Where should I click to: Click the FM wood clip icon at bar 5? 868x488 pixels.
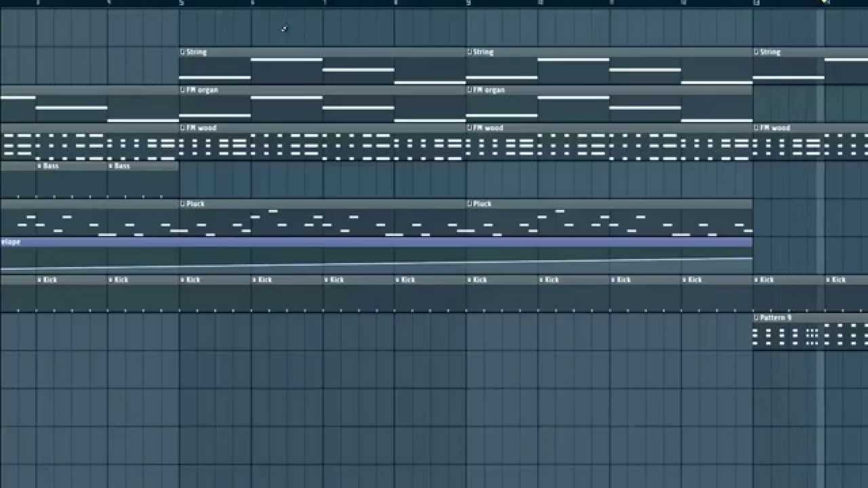pyautogui.click(x=183, y=128)
